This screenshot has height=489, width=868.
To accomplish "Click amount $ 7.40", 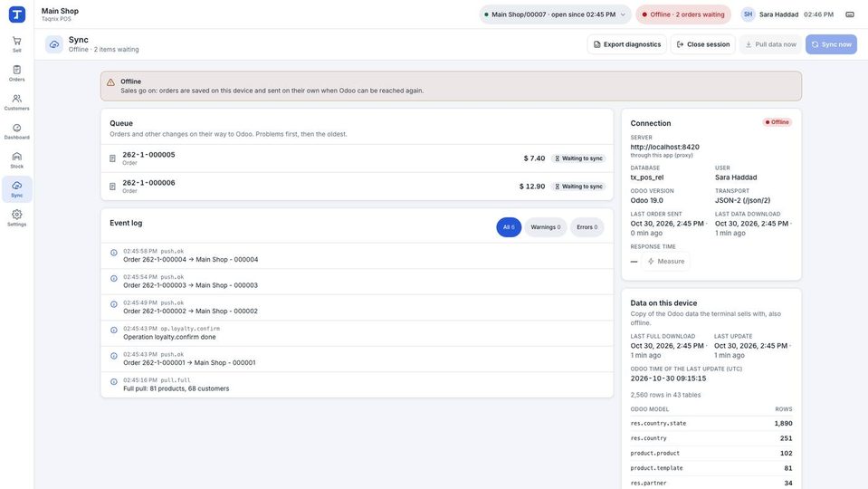I will click(534, 158).
